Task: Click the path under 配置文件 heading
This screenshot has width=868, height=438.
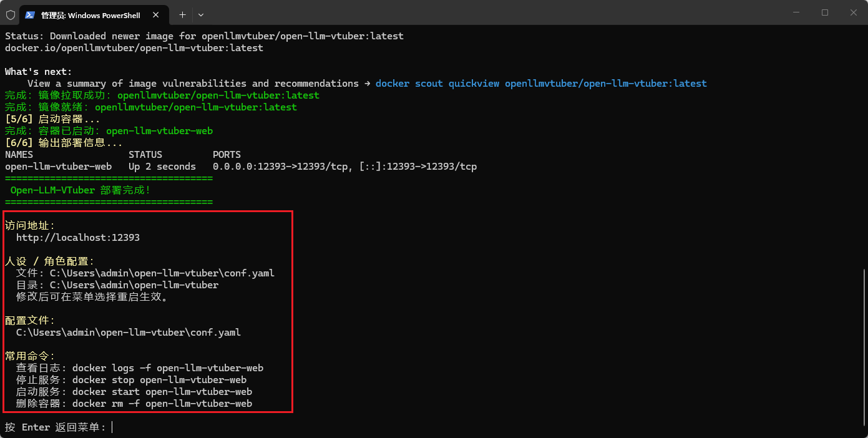Action: click(129, 333)
